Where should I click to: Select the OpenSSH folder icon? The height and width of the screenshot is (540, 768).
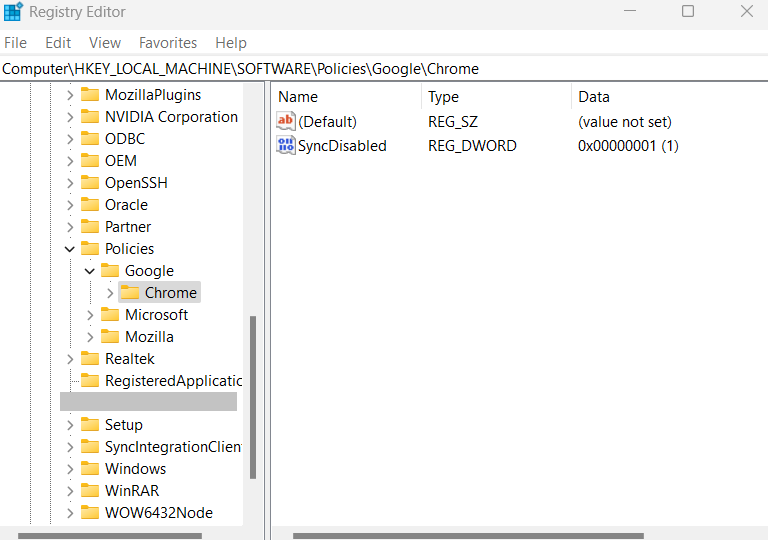coord(90,182)
